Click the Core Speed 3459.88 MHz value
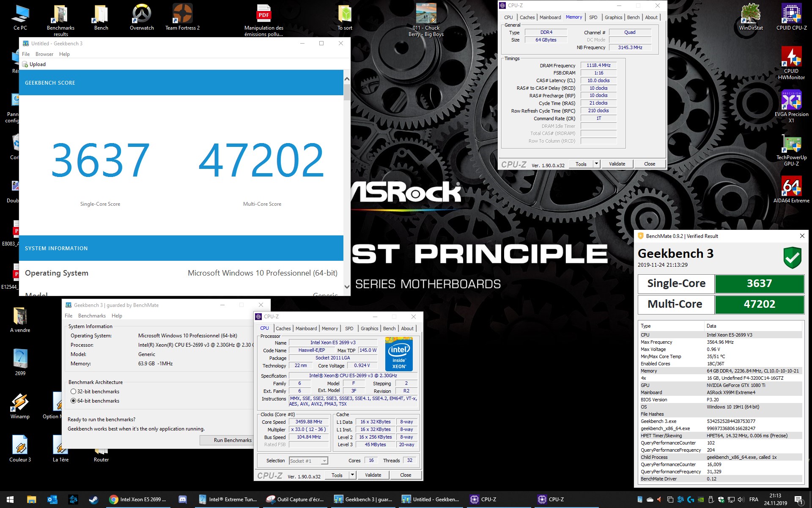 (309, 422)
